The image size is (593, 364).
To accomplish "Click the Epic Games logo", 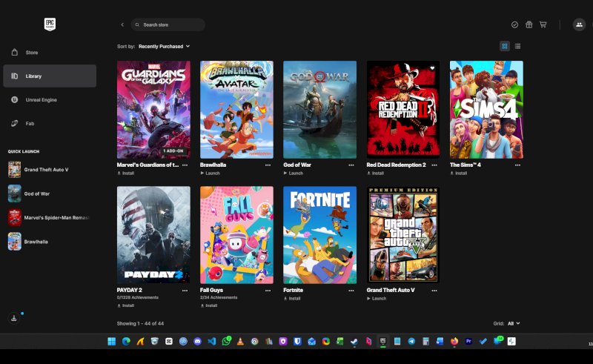I will coord(50,24).
